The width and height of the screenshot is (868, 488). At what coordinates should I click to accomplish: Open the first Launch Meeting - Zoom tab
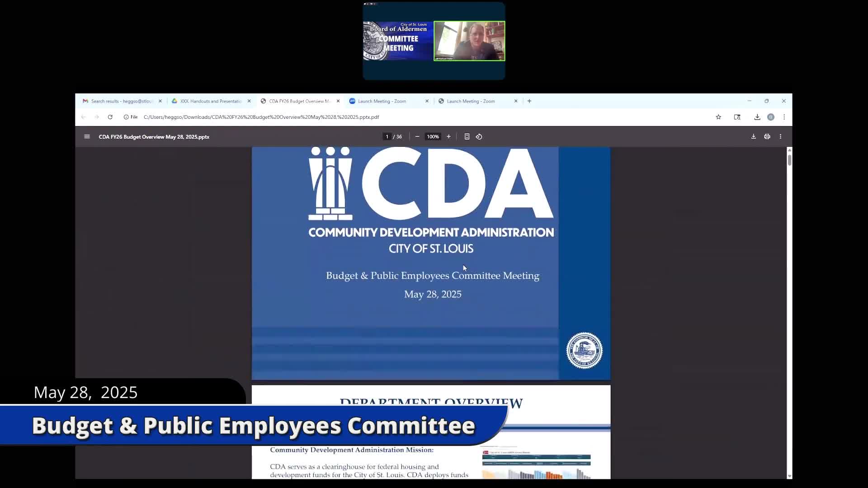click(389, 101)
